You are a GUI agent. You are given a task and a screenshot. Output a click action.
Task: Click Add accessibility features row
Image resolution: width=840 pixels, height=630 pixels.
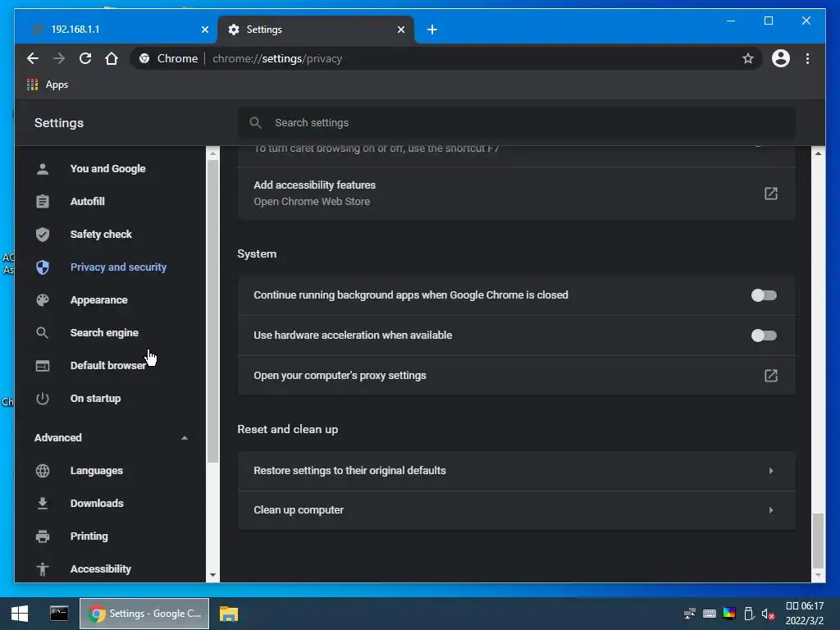click(x=517, y=194)
